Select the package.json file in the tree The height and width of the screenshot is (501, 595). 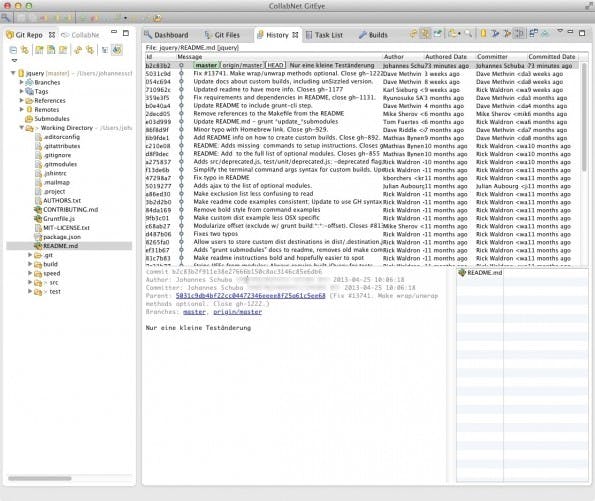click(62, 237)
